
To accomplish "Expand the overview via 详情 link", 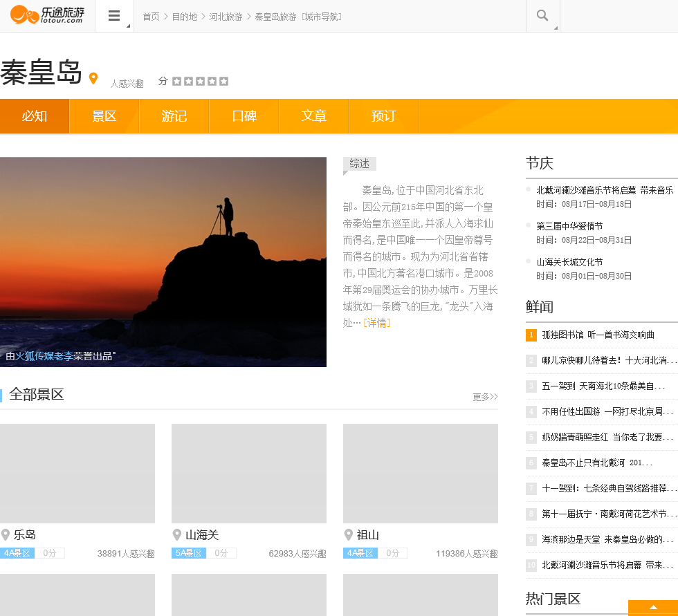I will (376, 323).
